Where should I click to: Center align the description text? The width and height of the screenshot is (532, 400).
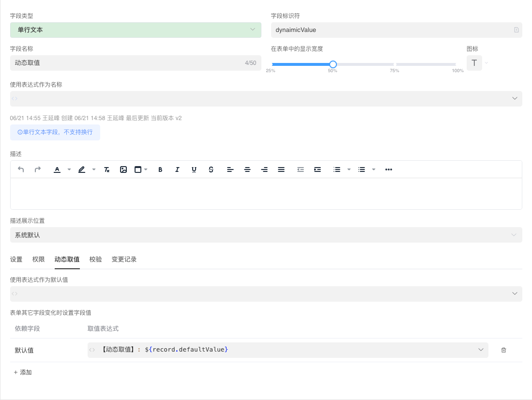(x=247, y=169)
